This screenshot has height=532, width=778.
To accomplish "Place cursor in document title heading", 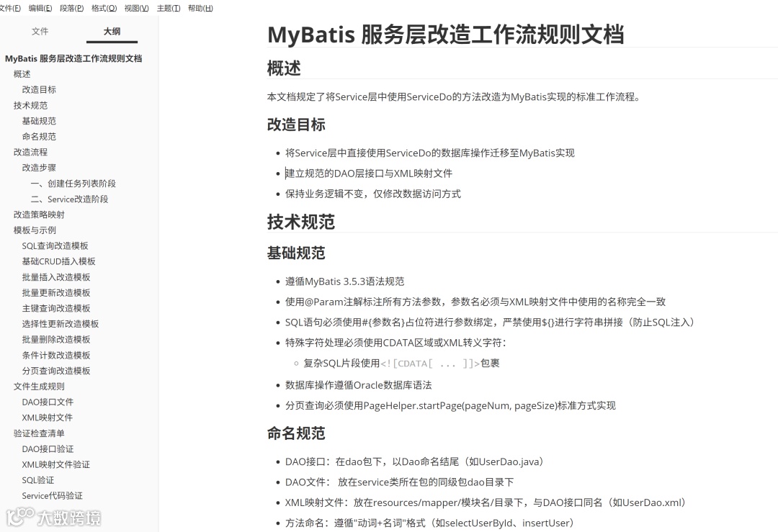I will [x=445, y=35].
